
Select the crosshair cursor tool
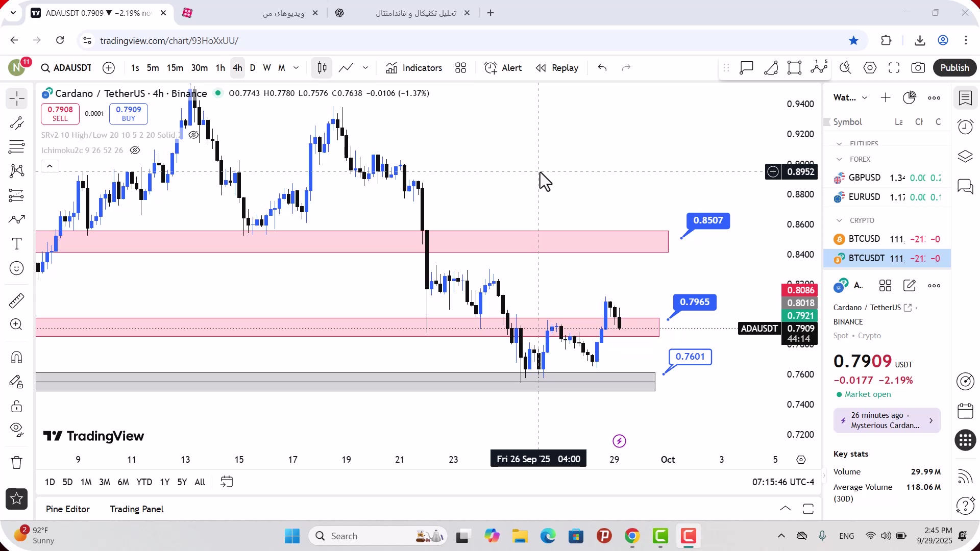(17, 98)
